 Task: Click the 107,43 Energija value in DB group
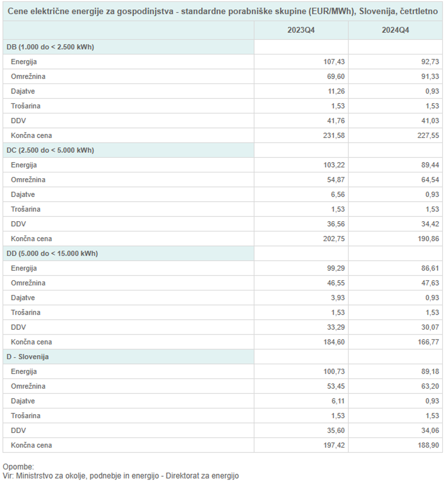(x=334, y=61)
